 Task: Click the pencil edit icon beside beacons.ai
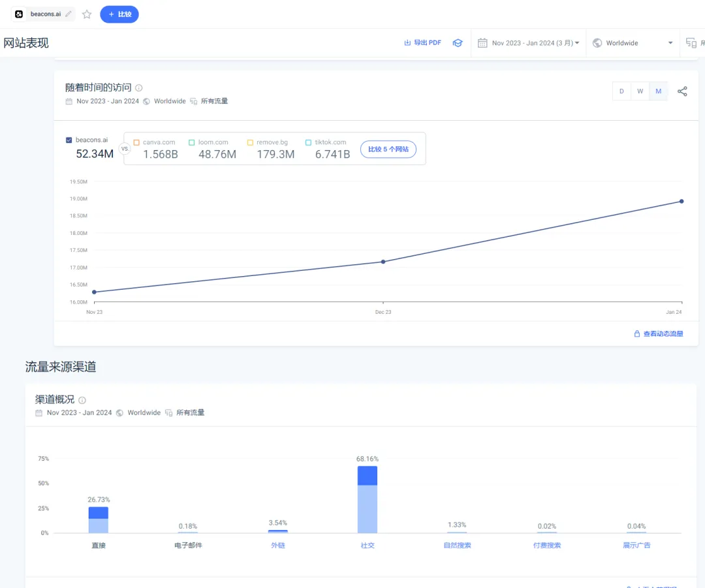click(69, 14)
